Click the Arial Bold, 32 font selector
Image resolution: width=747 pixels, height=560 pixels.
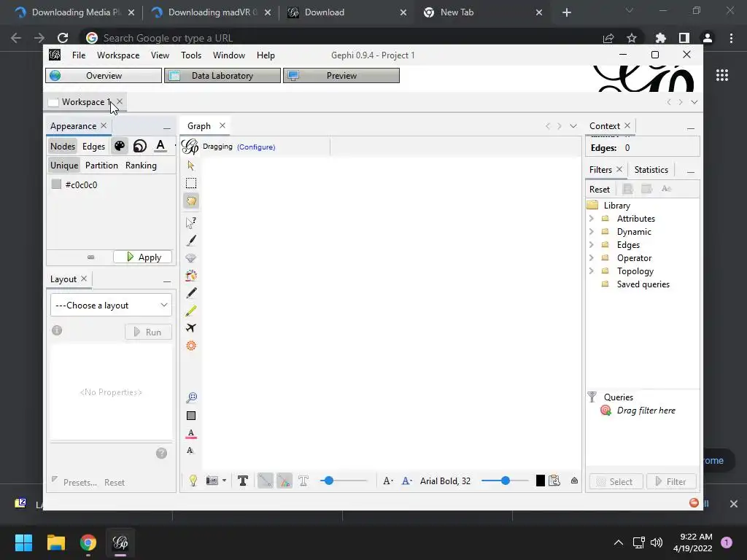pos(446,481)
